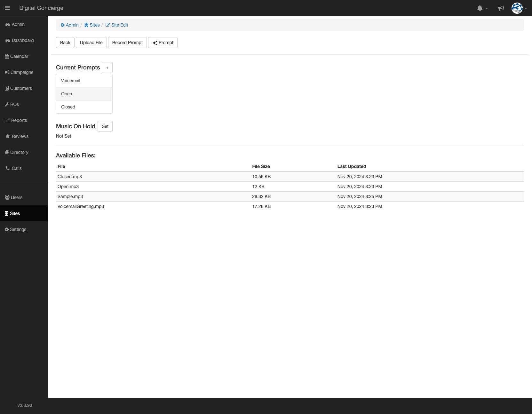The width and height of the screenshot is (532, 414).
Task: Click the Back button
Action: click(x=65, y=43)
